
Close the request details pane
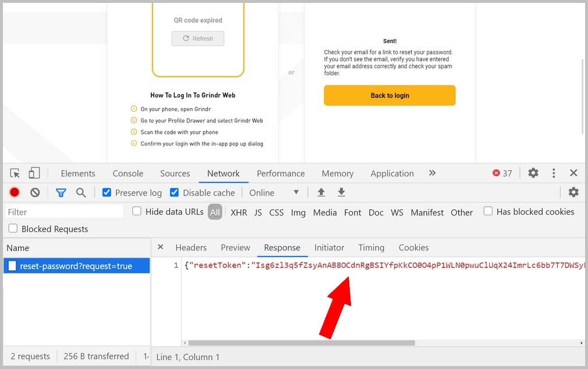[x=161, y=247]
